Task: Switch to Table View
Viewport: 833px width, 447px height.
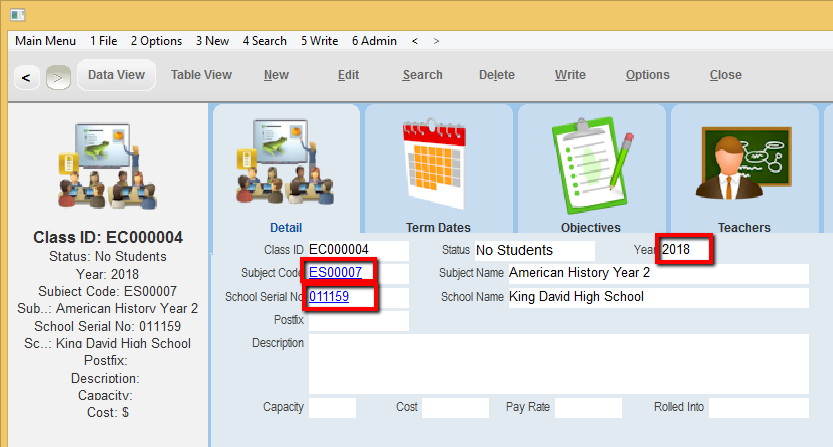Action: [x=201, y=75]
